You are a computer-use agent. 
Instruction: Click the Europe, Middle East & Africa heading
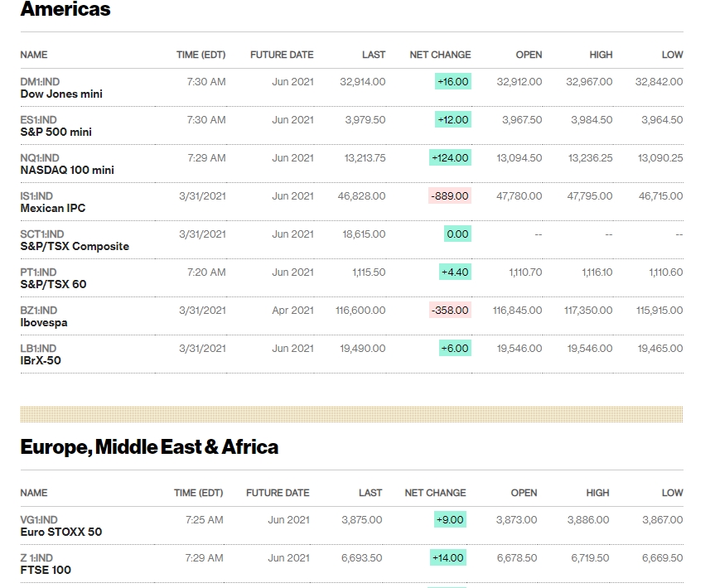click(149, 447)
